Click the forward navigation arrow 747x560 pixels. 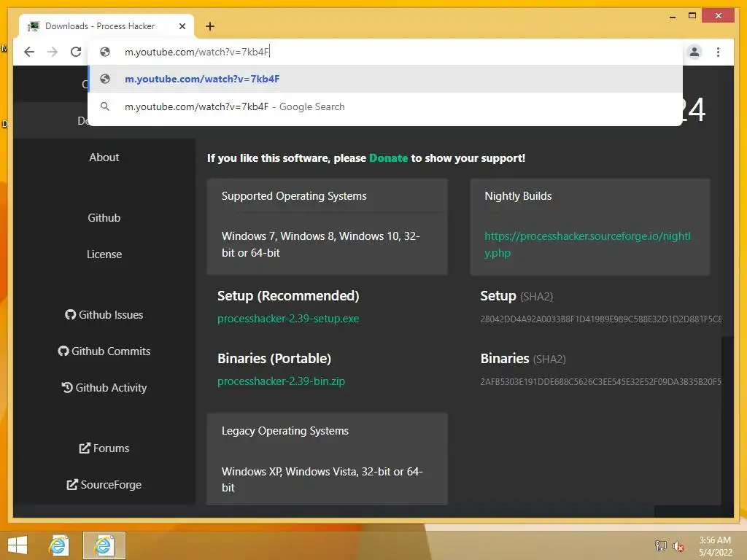click(53, 52)
